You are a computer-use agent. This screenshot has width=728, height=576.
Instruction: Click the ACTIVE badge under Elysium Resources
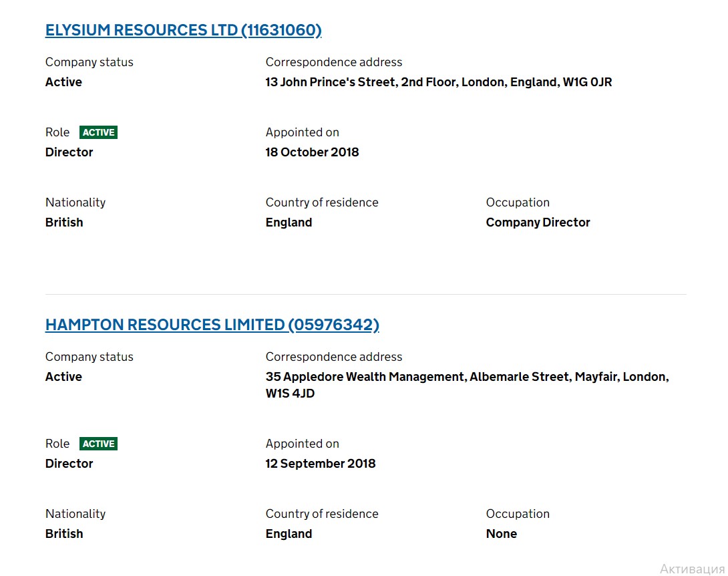coord(98,132)
